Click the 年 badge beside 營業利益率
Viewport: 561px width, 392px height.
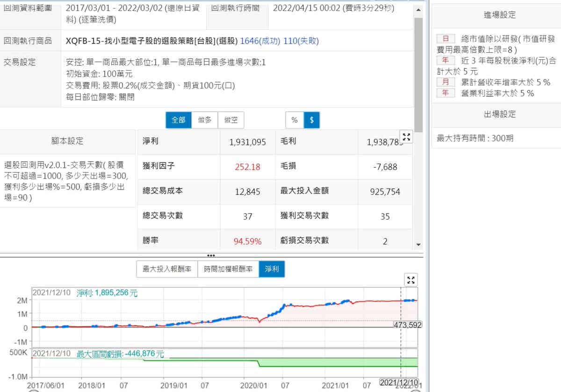coord(446,93)
